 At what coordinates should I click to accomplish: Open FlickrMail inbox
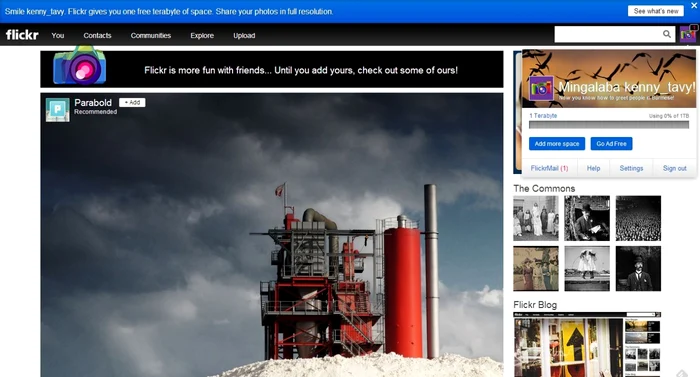click(x=549, y=168)
